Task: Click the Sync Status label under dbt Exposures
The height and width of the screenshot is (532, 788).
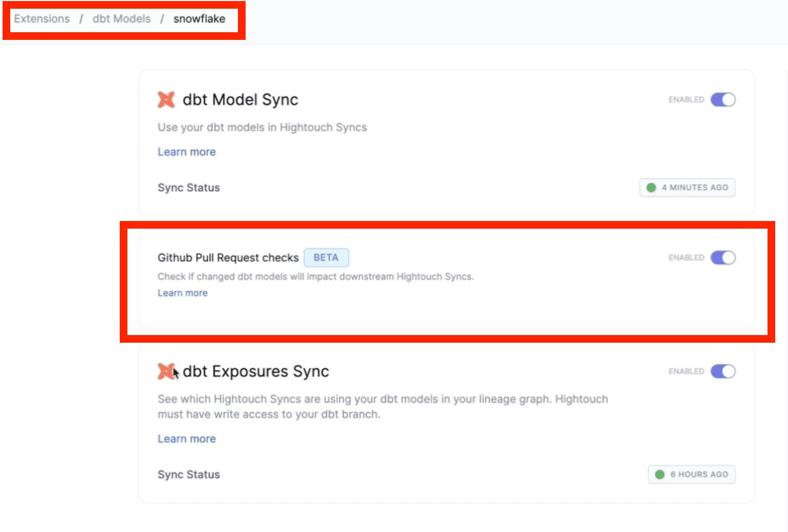Action: [189, 475]
